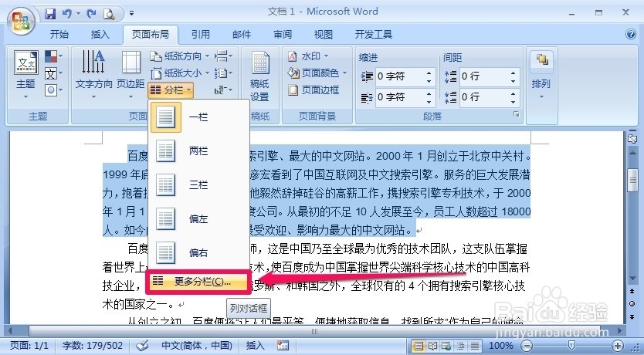The image size is (644, 355).
Task: Switch to 审阅 Review tab
Action: tap(283, 35)
